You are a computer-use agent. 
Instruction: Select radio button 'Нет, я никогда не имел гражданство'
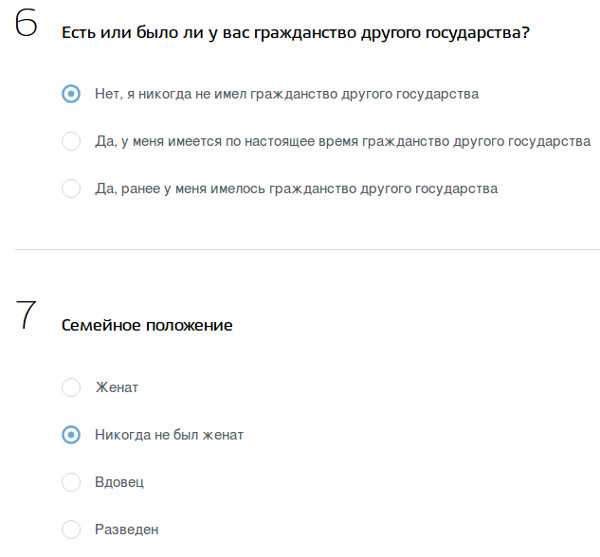point(71,94)
